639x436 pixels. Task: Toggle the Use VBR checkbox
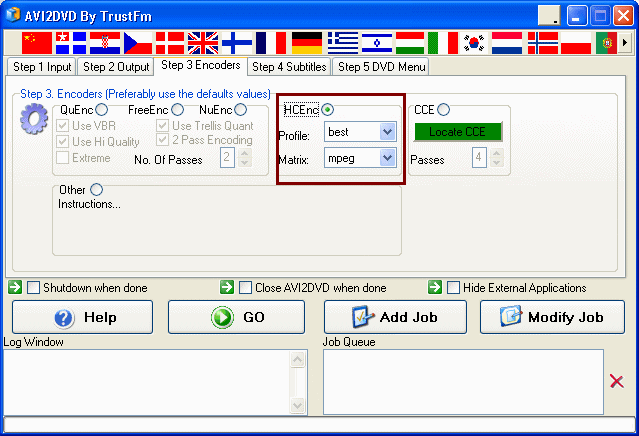point(62,126)
